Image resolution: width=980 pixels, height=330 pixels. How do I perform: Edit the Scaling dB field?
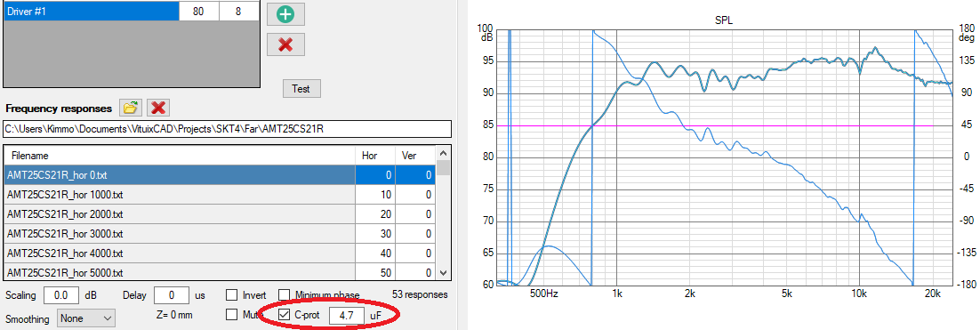(61, 295)
